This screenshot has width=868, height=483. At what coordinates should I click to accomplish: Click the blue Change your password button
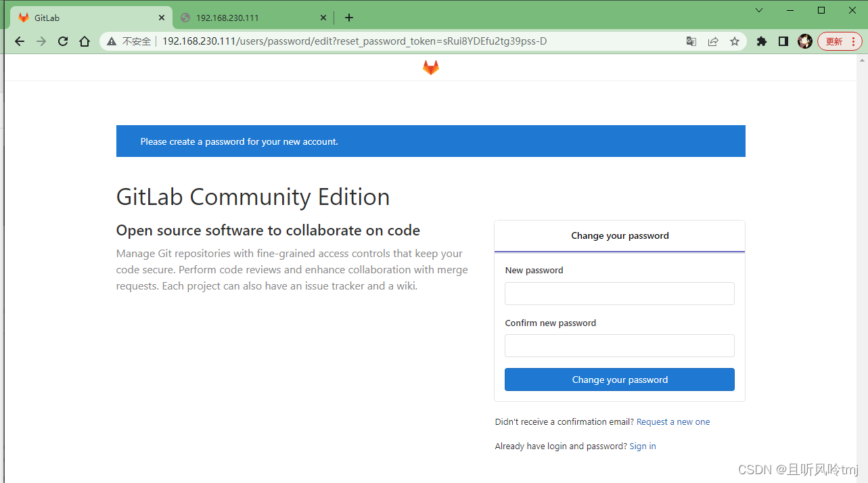(x=620, y=379)
